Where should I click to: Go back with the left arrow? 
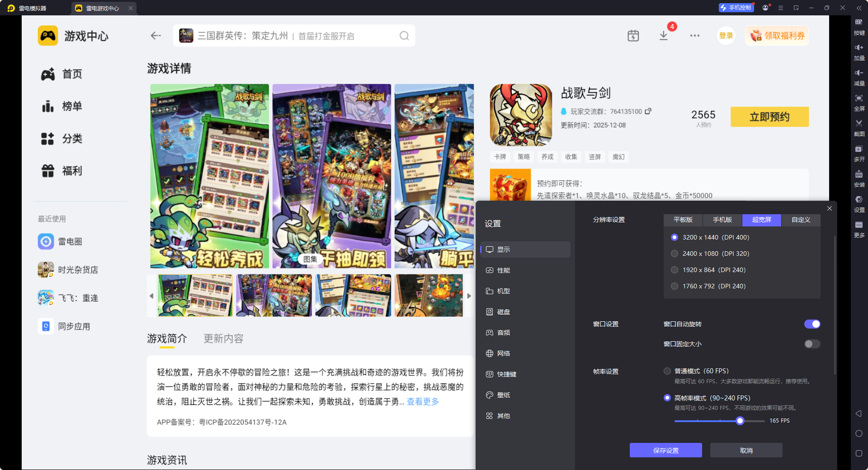pyautogui.click(x=156, y=36)
